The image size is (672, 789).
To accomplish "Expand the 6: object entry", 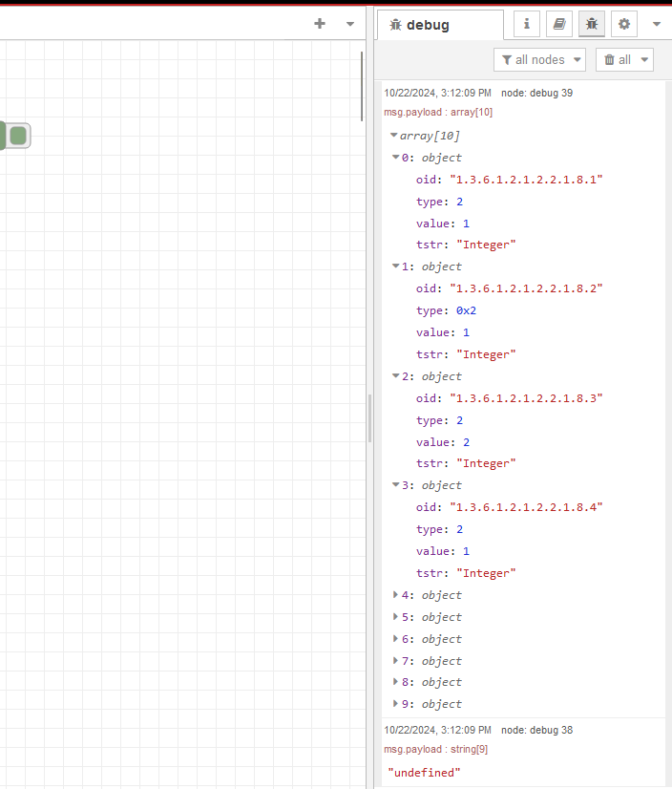I will point(395,638).
